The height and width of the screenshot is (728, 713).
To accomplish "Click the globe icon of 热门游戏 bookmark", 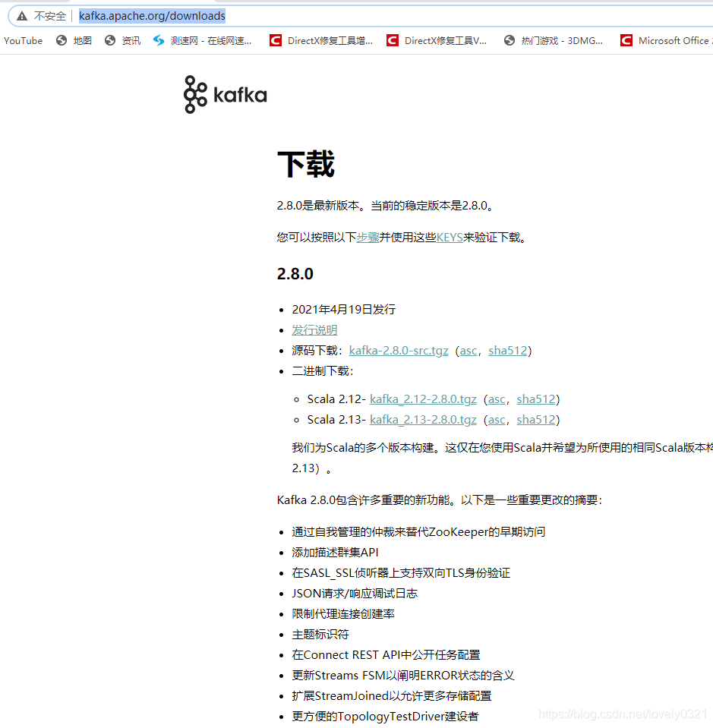I will pyautogui.click(x=510, y=41).
